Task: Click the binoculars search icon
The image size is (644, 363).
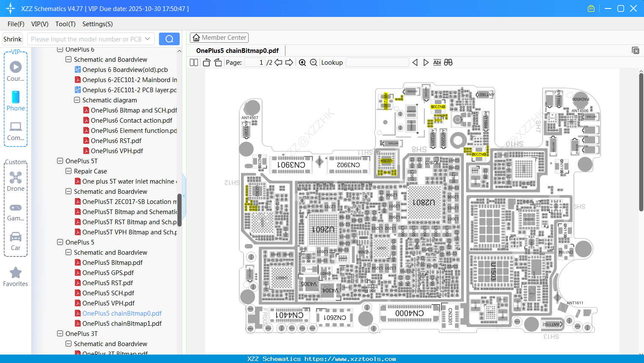Action: (x=448, y=63)
